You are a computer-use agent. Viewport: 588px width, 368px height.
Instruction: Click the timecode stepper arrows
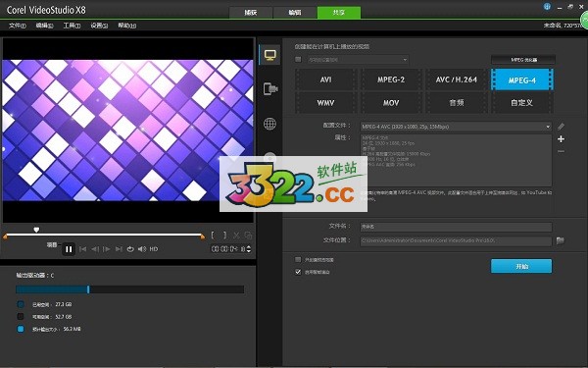coord(249,249)
